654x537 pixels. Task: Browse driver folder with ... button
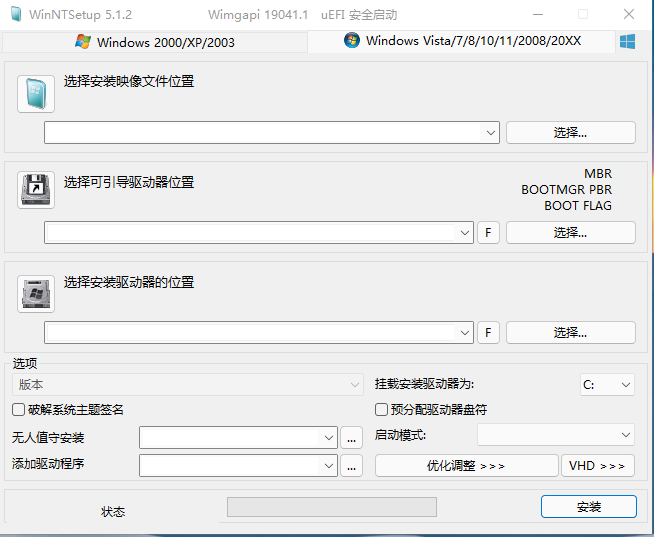[351, 466]
